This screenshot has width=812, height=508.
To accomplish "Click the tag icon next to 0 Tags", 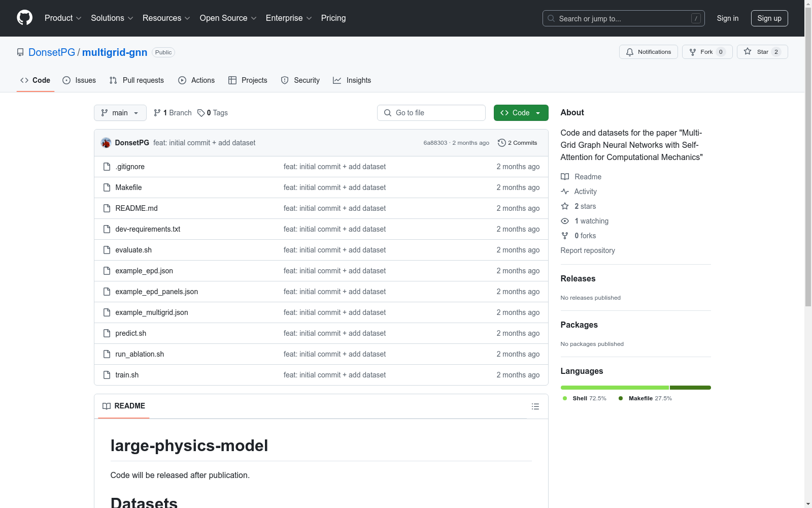I will click(x=201, y=113).
